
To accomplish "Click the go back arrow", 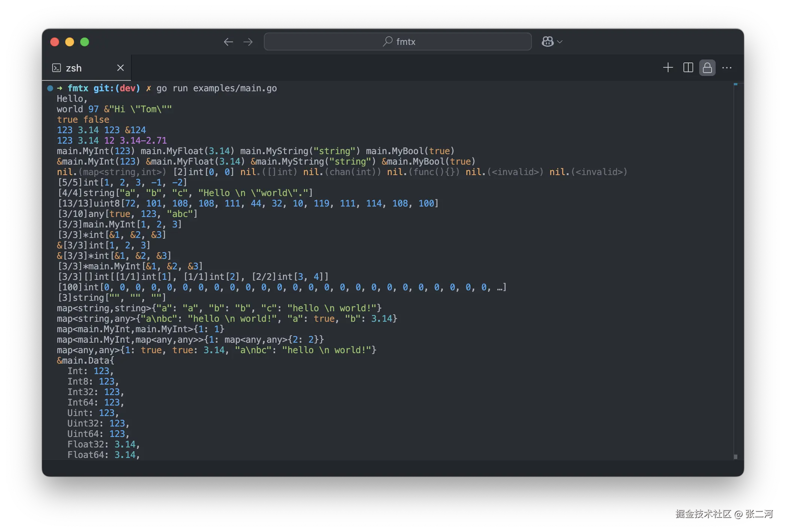I will (228, 42).
